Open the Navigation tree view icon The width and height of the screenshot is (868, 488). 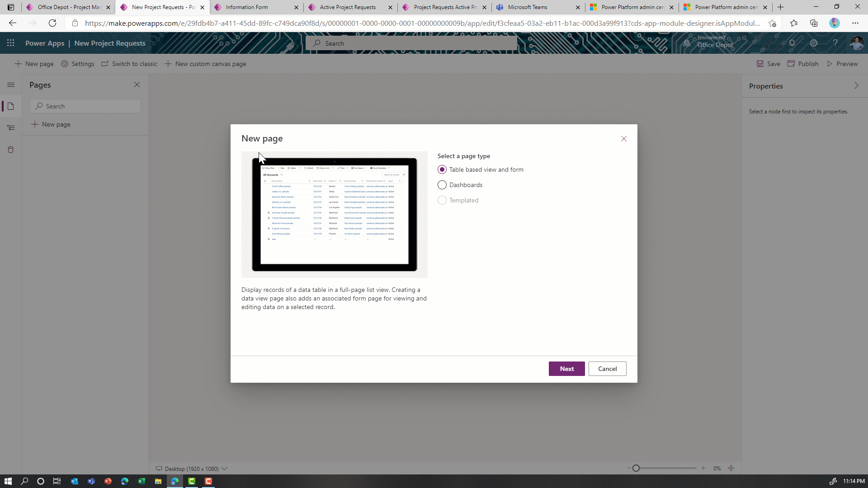click(x=11, y=128)
